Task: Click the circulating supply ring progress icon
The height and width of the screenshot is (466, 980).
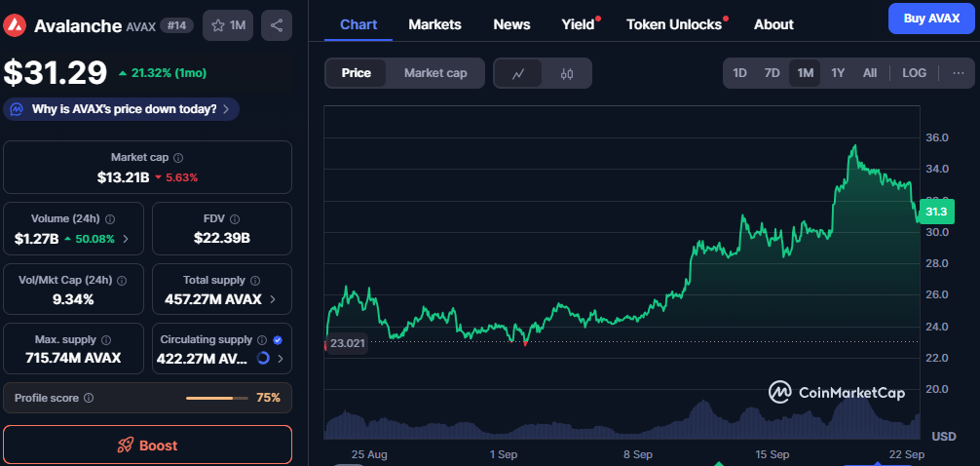Action: (263, 359)
